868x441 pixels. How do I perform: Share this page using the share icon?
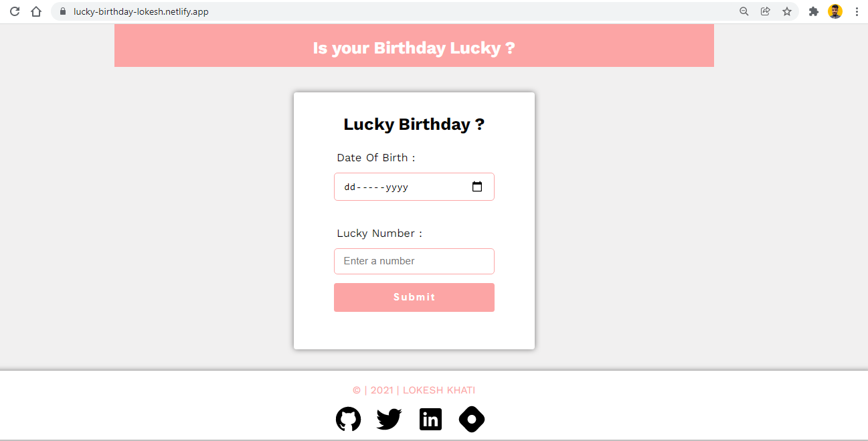click(x=765, y=11)
